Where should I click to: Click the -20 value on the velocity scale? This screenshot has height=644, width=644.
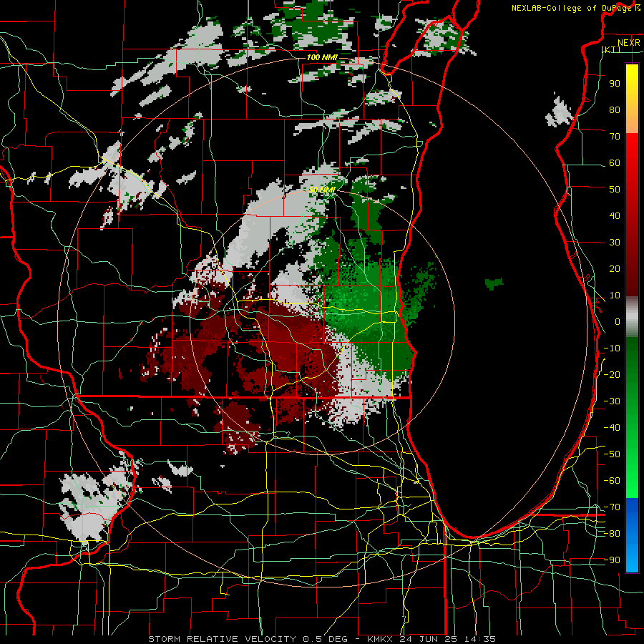pos(612,374)
